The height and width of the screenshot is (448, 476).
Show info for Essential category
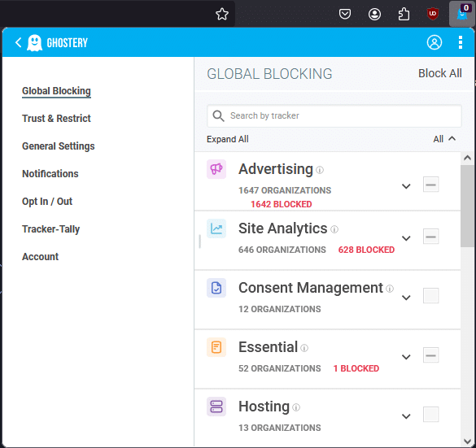point(304,348)
